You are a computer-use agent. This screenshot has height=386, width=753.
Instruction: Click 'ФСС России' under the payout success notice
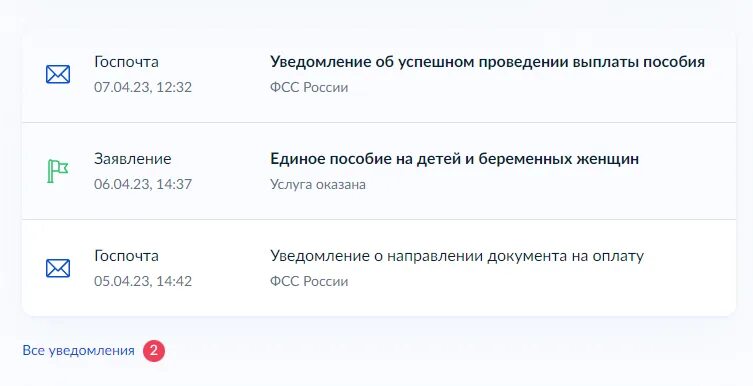coord(309,87)
